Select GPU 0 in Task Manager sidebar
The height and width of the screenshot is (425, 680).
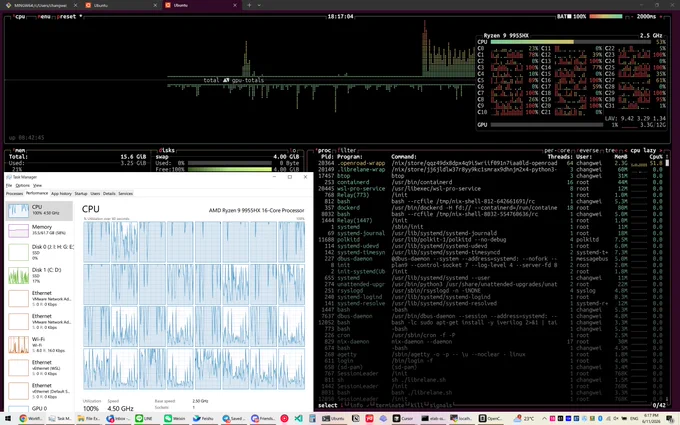[x=39, y=409]
